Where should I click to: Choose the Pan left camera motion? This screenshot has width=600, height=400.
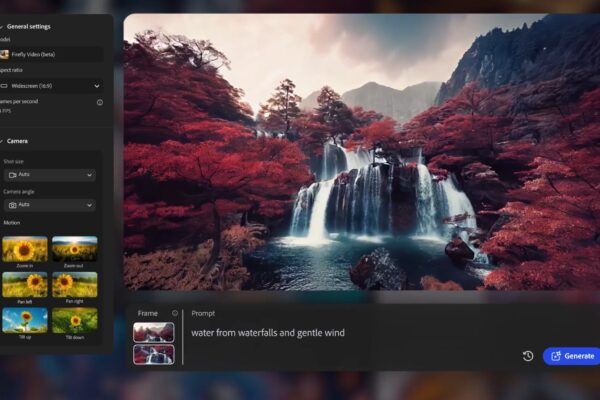point(25,284)
